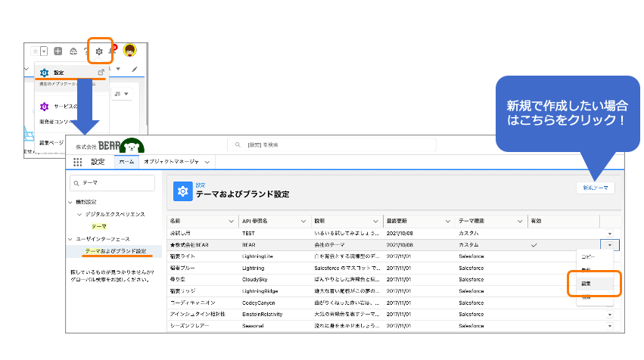This screenshot has height=360, width=644.
Task: Click the 設定 breadcrumb link above the title
Action: coord(201,185)
